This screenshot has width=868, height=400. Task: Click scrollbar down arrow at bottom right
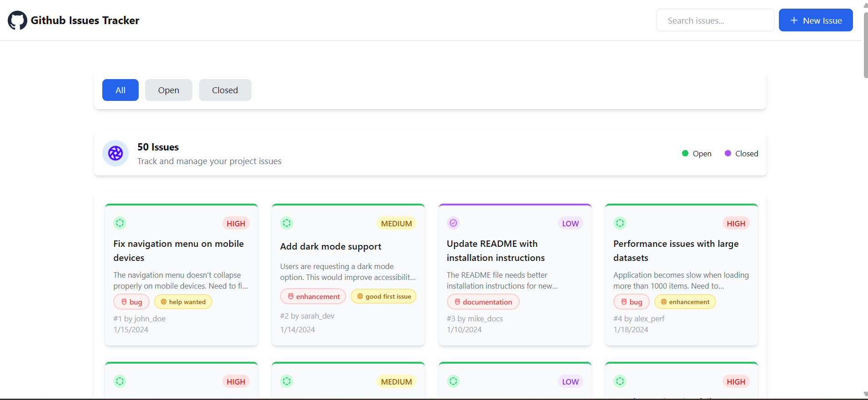tap(865, 395)
